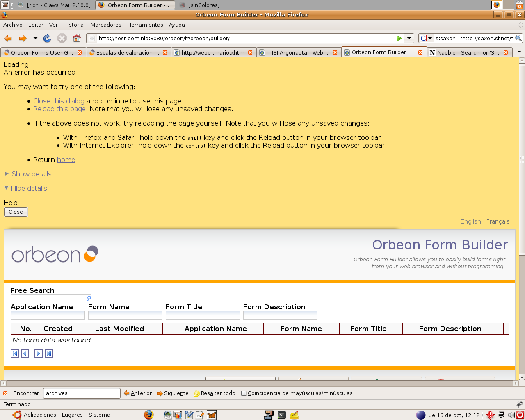
Task: Click Firefox launcher in the bottom panel
Action: [148, 415]
